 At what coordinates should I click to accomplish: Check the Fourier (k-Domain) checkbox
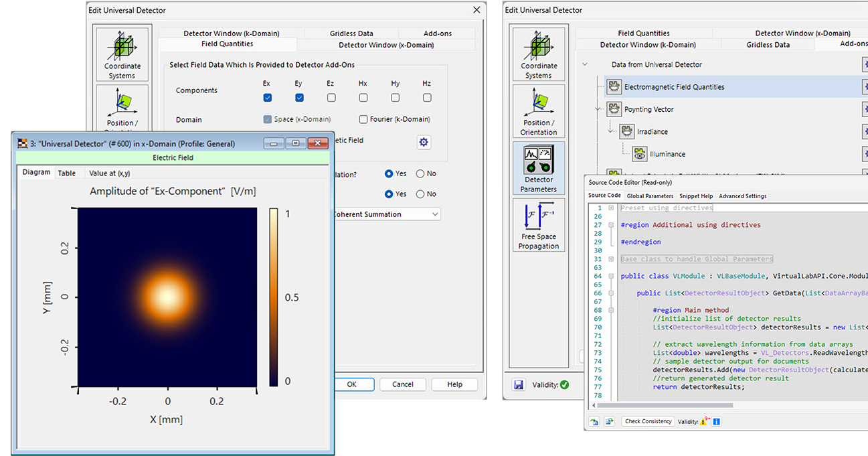363,120
